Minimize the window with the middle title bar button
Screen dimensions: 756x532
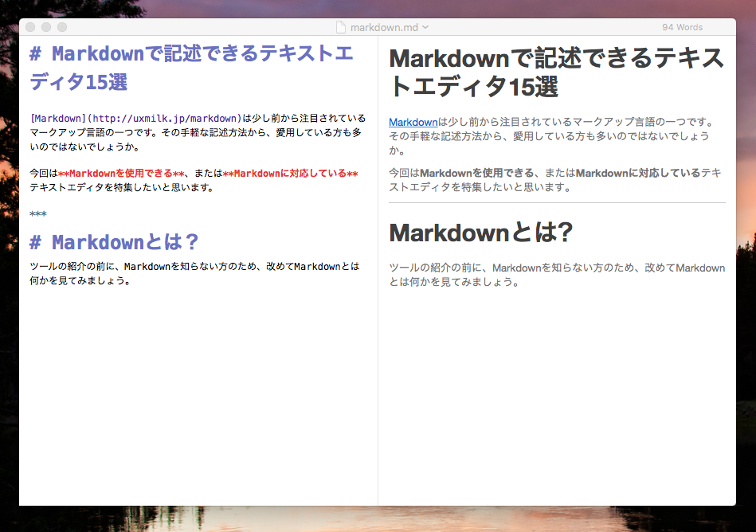46,27
